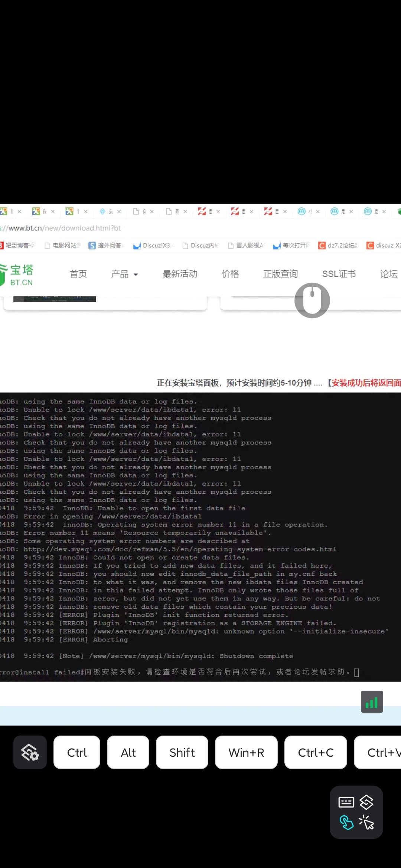Image resolution: width=401 pixels, height=868 pixels.
Task: Tap the Alt key button
Action: click(x=128, y=752)
